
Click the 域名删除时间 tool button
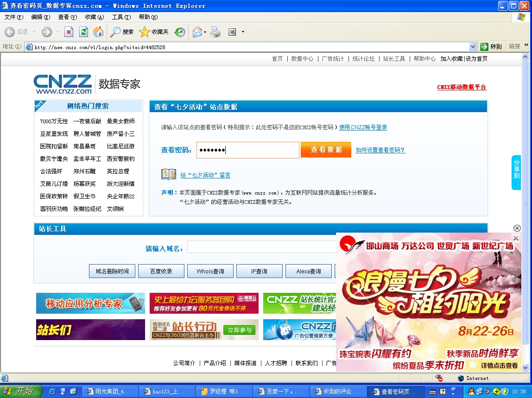point(112,271)
